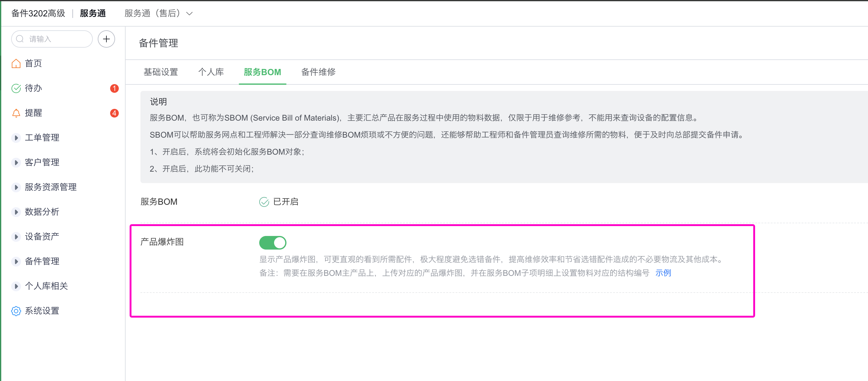
Task: Open 待办 in the sidebar
Action: click(33, 88)
